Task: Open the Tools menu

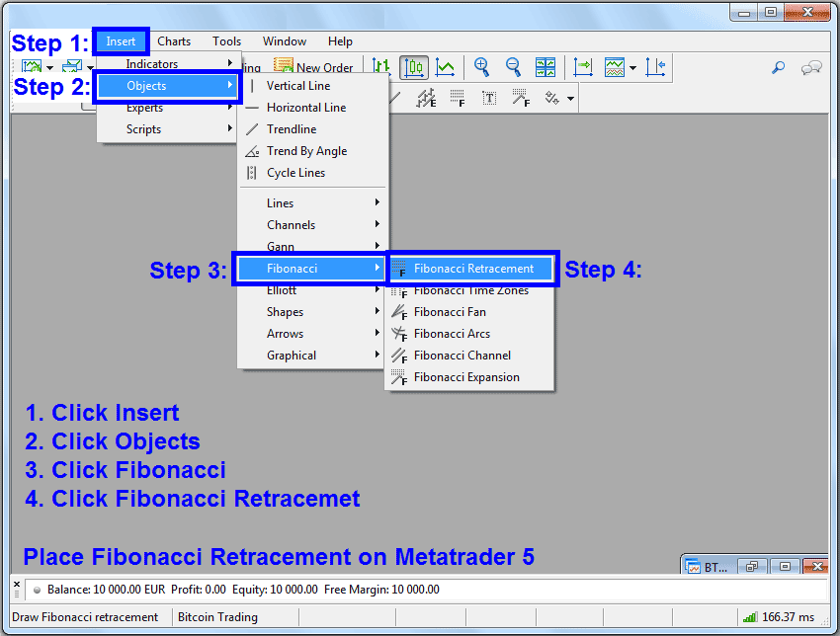Action: (226, 41)
